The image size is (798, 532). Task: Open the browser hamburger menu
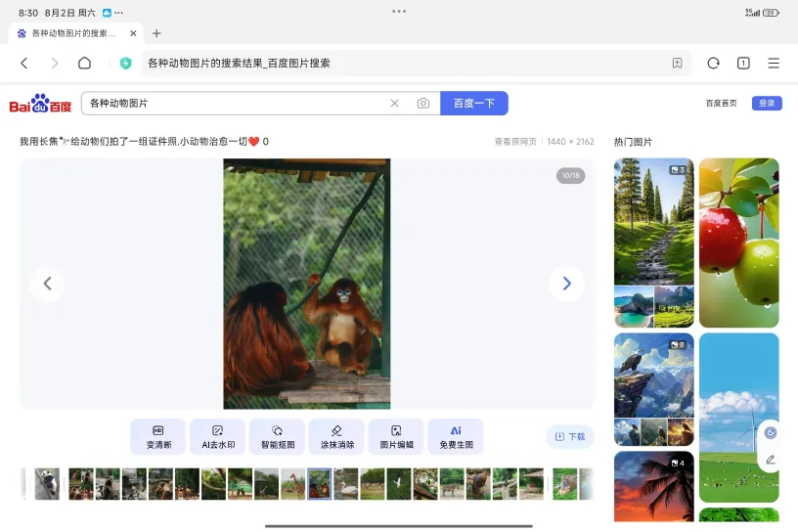(x=774, y=64)
